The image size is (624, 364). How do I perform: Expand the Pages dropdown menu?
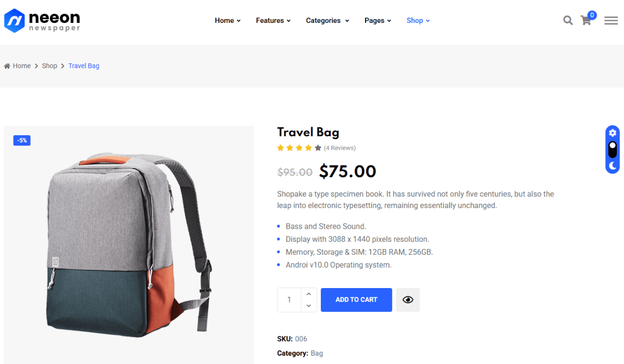click(378, 20)
